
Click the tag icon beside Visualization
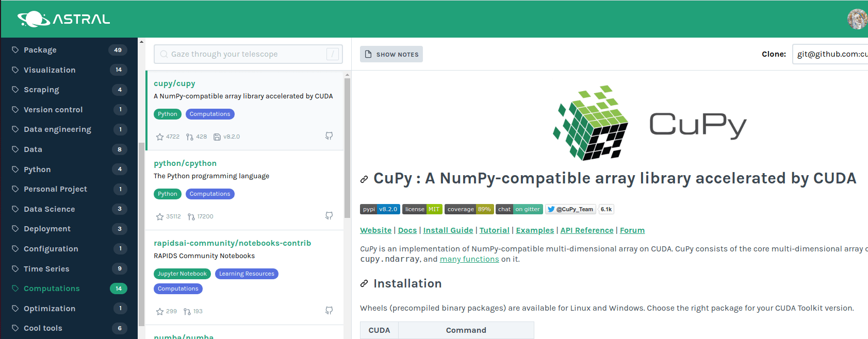pos(15,70)
